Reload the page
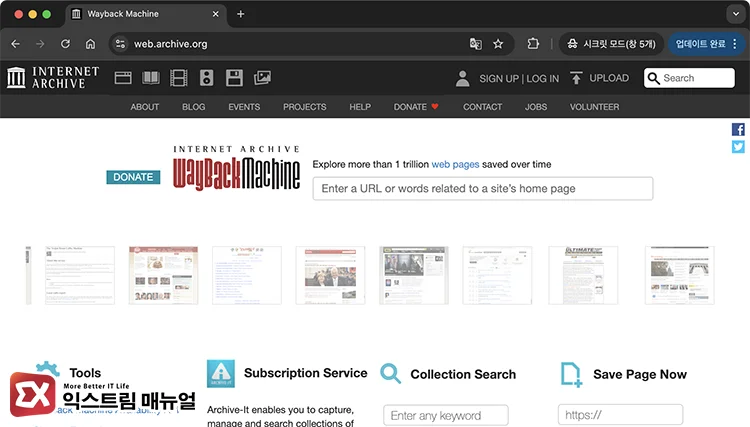750x427 pixels. pyautogui.click(x=66, y=44)
